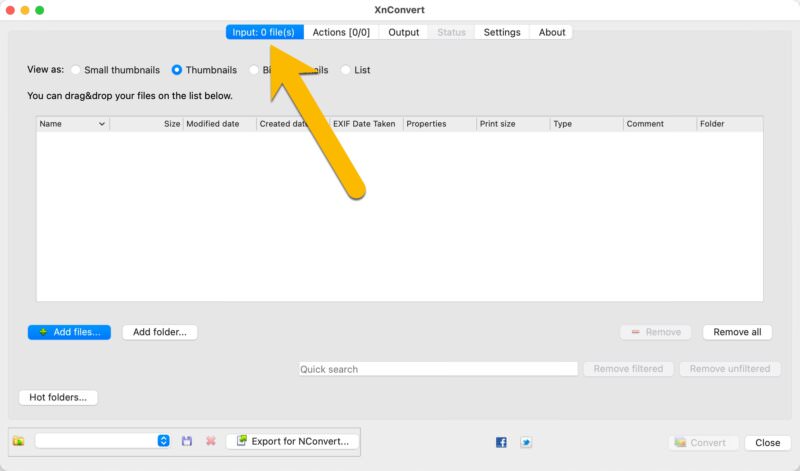Sort by the Print size column
Image resolution: width=800 pixels, height=471 pixels.
513,124
